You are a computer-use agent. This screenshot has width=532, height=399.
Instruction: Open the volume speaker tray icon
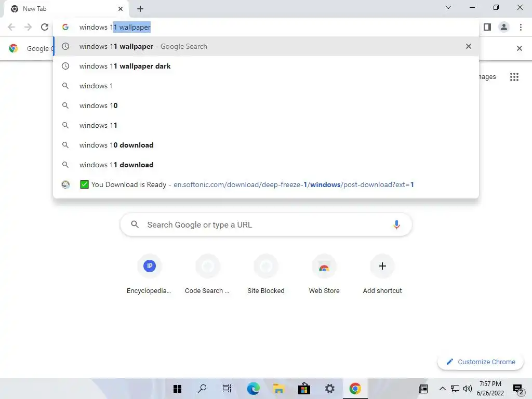click(x=468, y=389)
